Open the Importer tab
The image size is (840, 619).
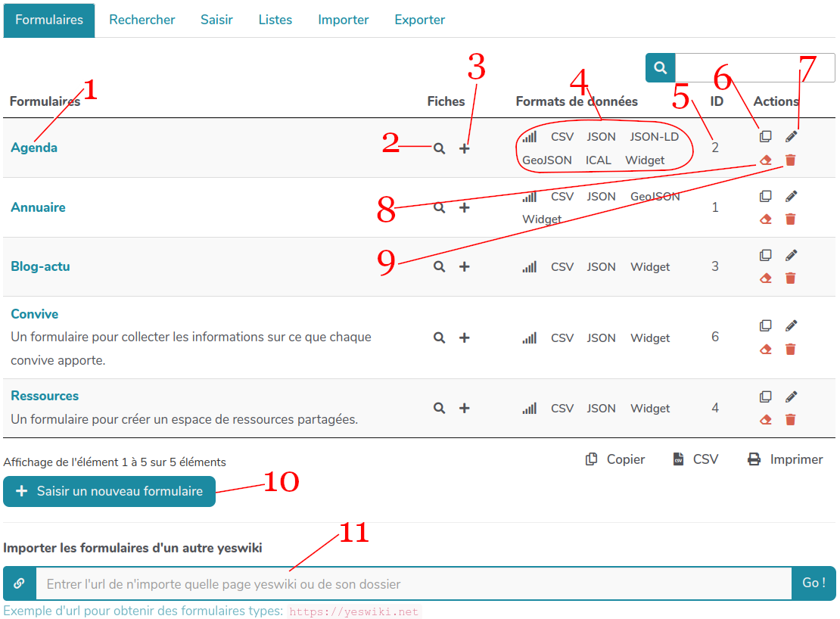343,20
